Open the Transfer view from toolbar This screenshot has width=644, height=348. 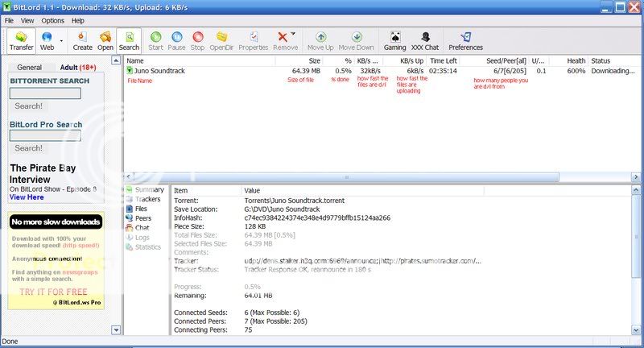(22, 41)
